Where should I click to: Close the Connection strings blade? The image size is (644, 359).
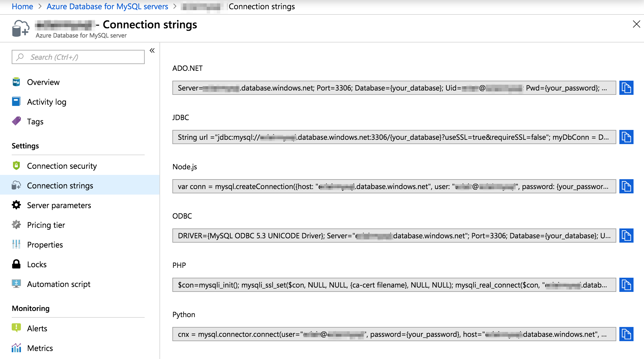(637, 24)
